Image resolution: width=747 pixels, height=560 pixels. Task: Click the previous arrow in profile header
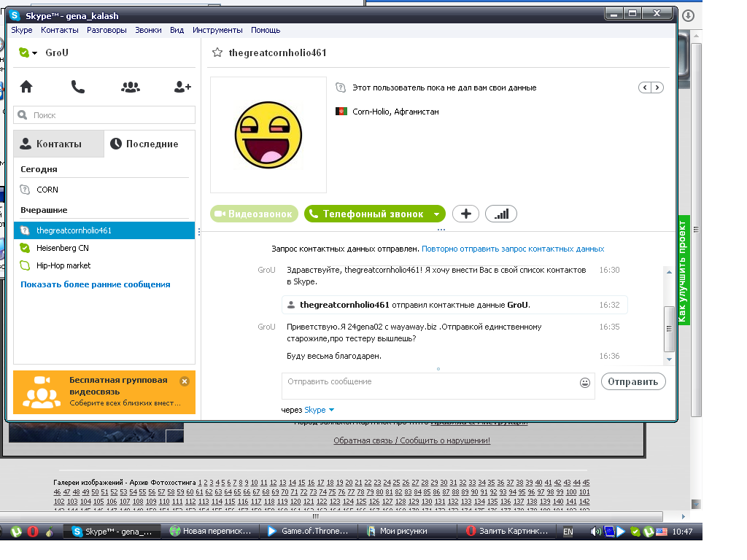click(645, 87)
